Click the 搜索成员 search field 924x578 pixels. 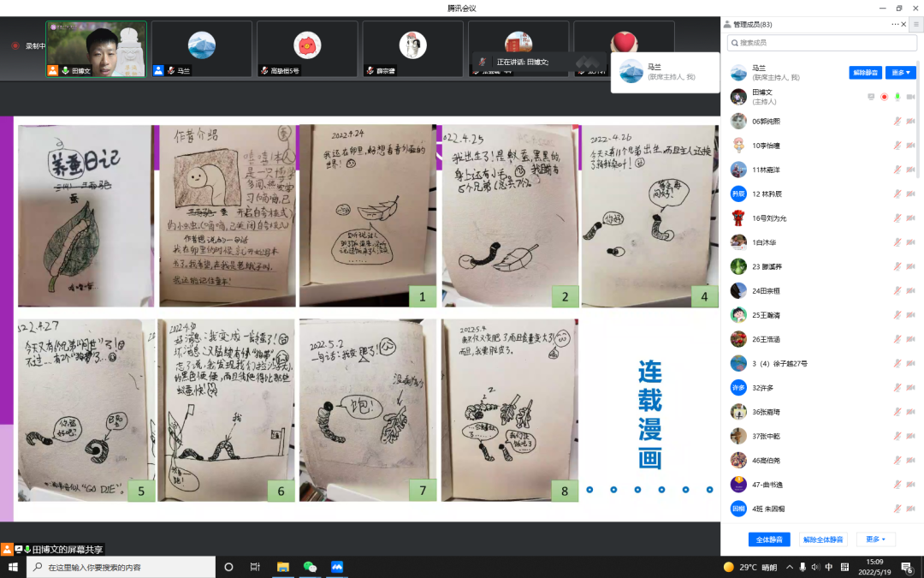click(822, 43)
